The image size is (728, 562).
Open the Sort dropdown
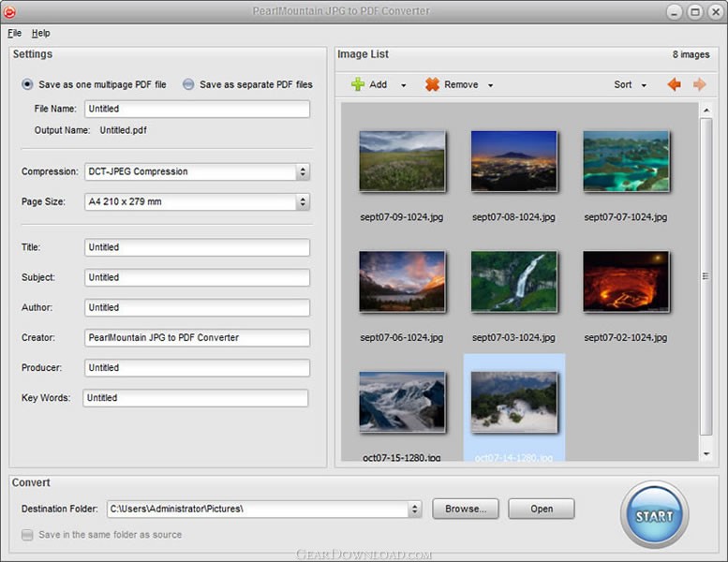pyautogui.click(x=630, y=85)
